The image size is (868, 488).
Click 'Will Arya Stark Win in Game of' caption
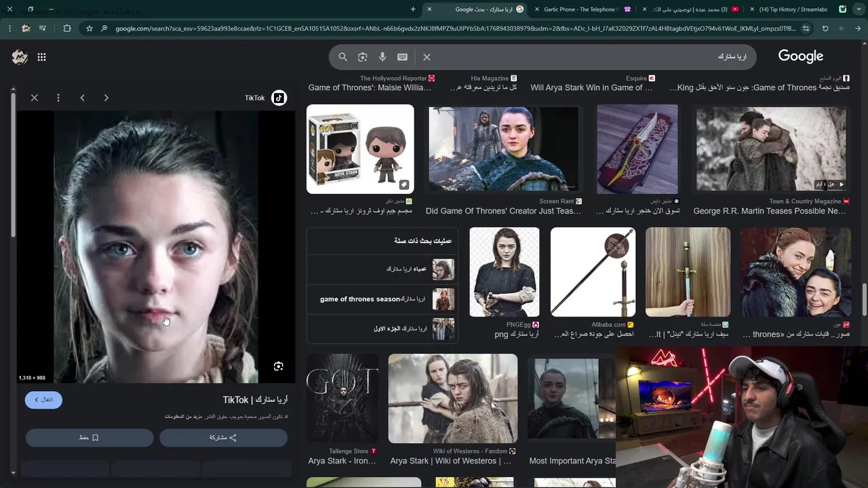591,87
